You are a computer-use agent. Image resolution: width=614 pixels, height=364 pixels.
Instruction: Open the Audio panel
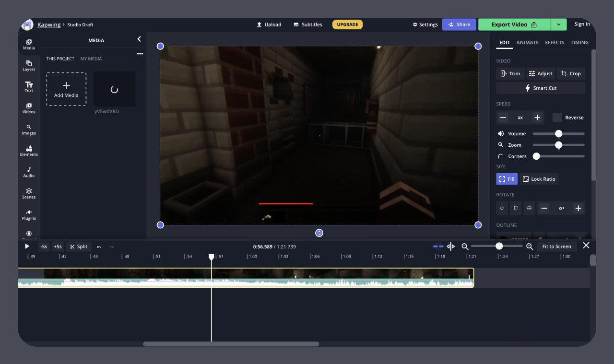[29, 172]
